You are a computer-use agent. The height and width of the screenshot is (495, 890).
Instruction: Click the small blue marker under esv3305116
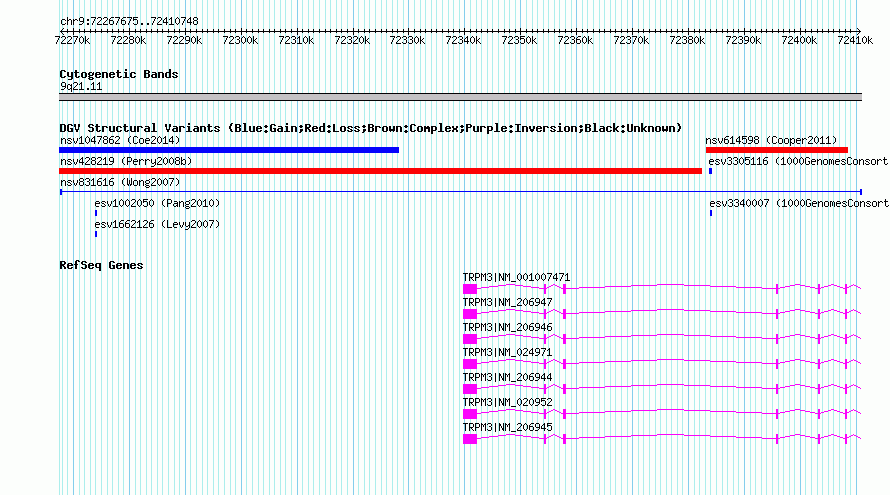(710, 171)
